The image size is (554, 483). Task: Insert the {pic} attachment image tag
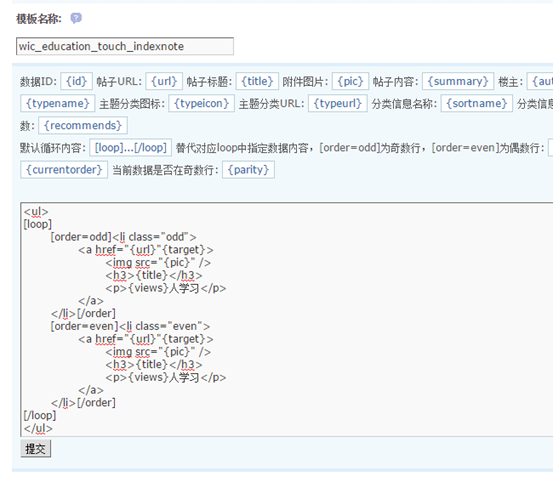pos(350,81)
